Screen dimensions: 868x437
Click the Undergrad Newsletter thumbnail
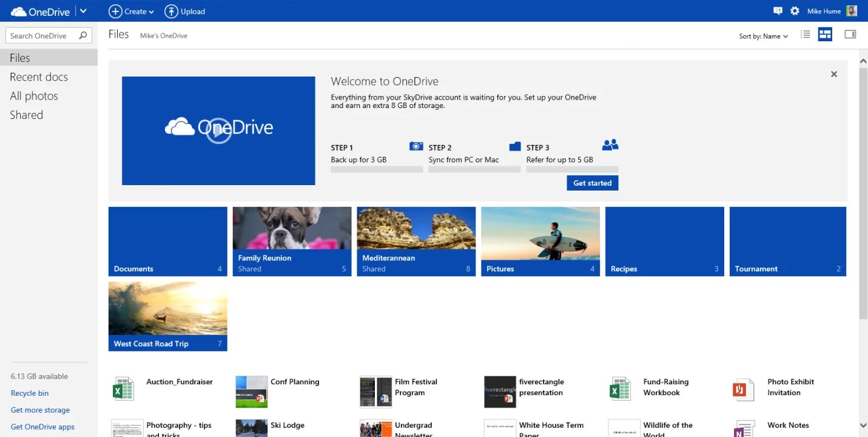pos(376,428)
